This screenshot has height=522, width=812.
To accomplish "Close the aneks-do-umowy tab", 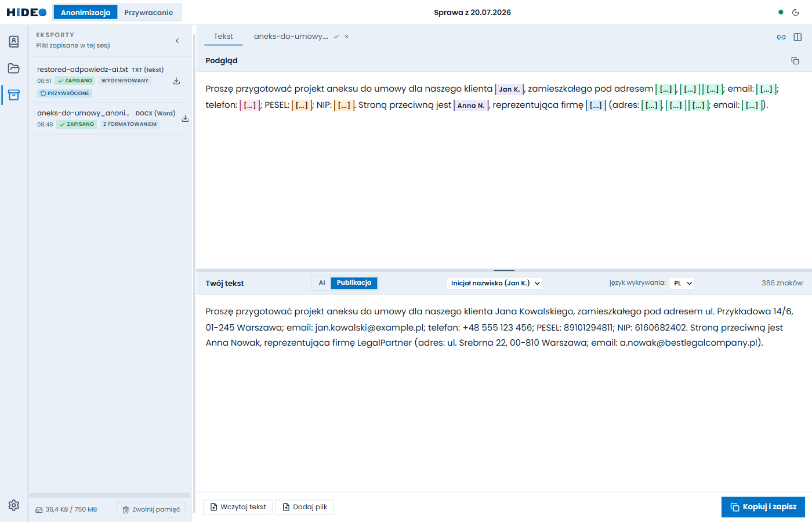I will pyautogui.click(x=346, y=37).
